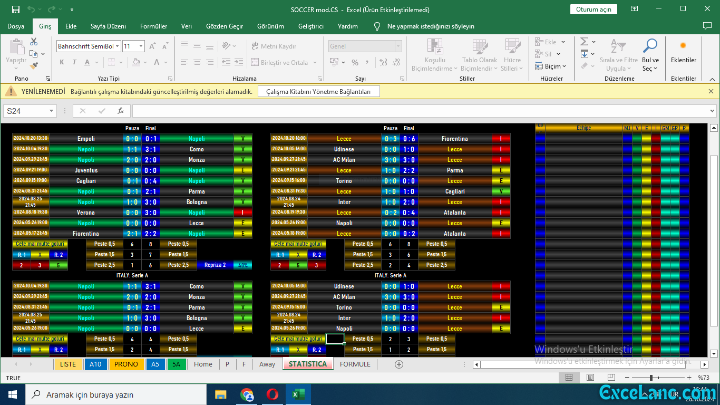Viewport: 720px width, 405px height.
Task: Open the font color picker
Action: pyautogui.click(x=157, y=62)
